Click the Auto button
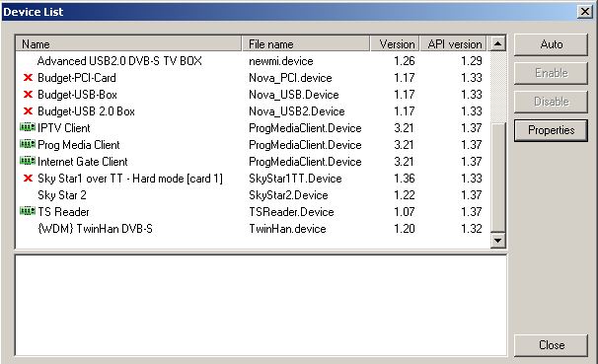Image resolution: width=598 pixels, height=364 pixels. tap(551, 44)
